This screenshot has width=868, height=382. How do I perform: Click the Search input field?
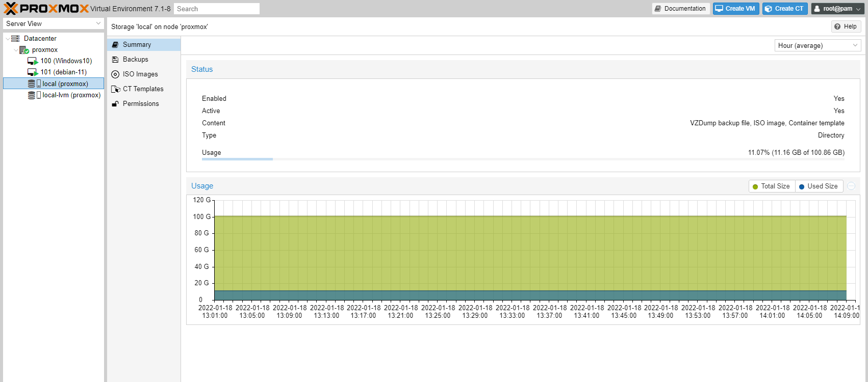(x=216, y=9)
